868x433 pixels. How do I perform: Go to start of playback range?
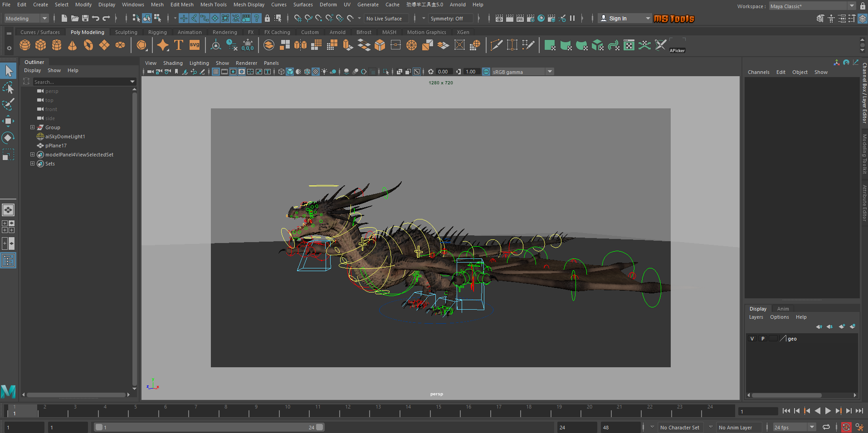click(786, 411)
